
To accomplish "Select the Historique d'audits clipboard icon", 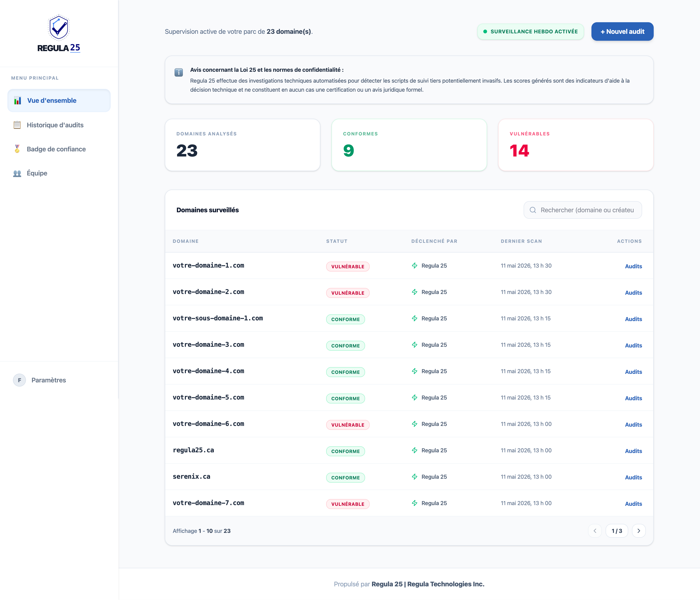I will click(17, 125).
